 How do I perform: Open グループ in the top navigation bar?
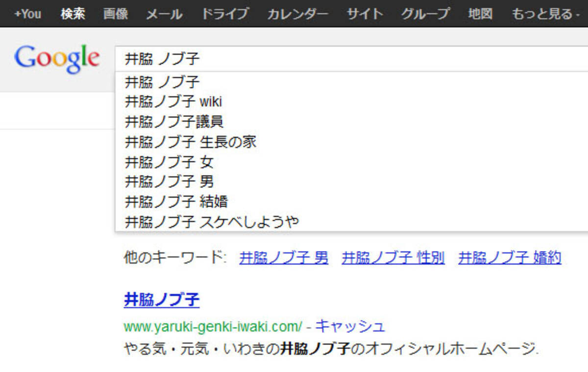pos(425,13)
